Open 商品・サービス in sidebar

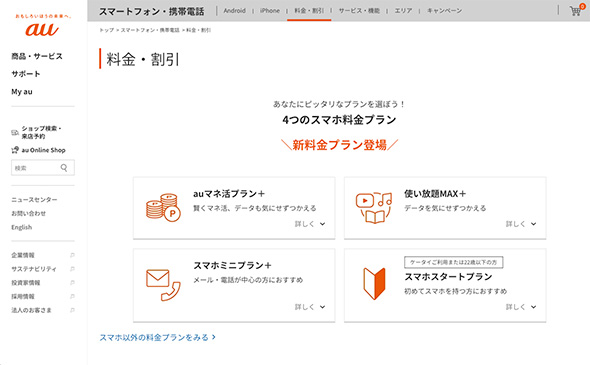click(x=37, y=56)
